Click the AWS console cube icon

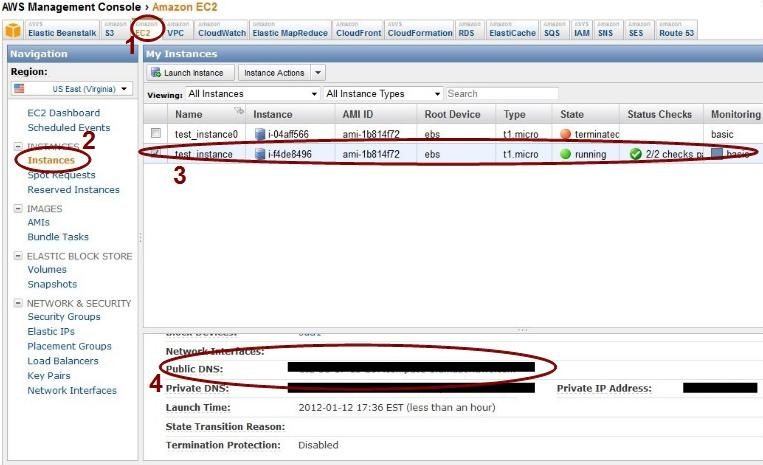pos(13,30)
